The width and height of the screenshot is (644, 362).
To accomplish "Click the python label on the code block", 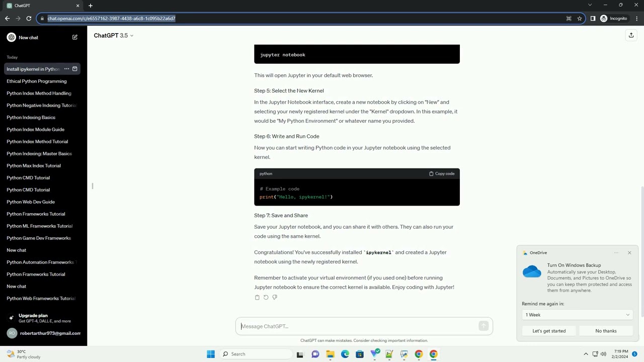I will (266, 173).
